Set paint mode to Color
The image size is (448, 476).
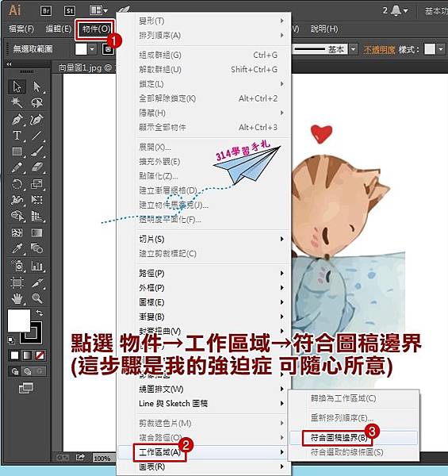pyautogui.click(x=14, y=355)
